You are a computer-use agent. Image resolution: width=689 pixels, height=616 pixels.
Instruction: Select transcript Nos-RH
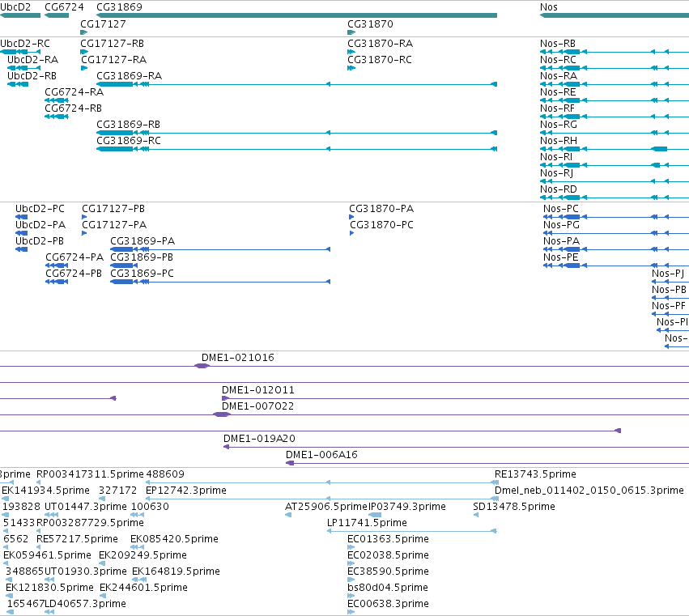(x=559, y=141)
